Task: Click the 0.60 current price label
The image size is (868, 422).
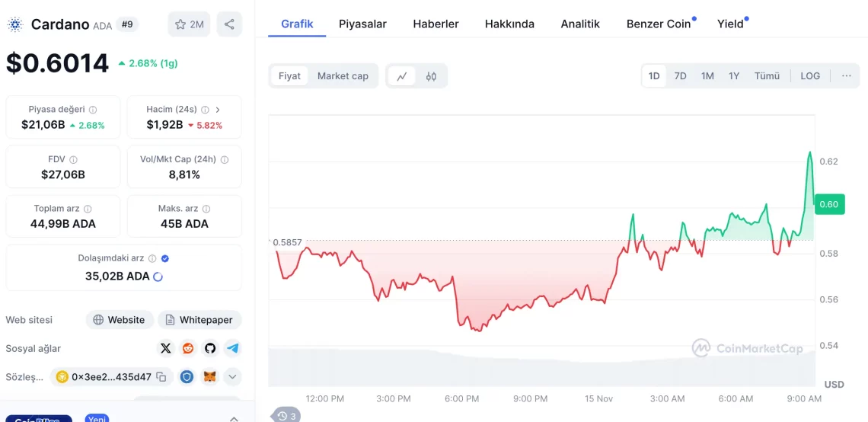Action: pyautogui.click(x=829, y=204)
